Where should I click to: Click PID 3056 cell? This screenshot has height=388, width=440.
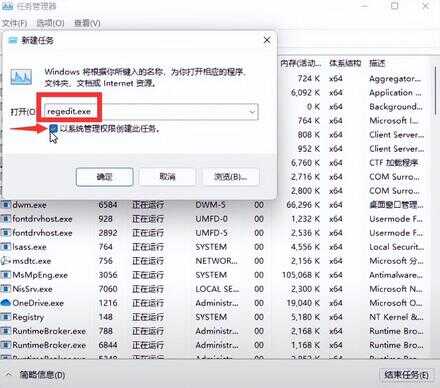click(x=108, y=275)
